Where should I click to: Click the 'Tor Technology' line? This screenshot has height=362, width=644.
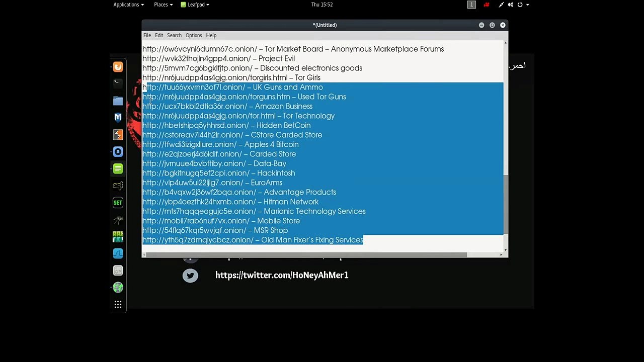point(238,116)
